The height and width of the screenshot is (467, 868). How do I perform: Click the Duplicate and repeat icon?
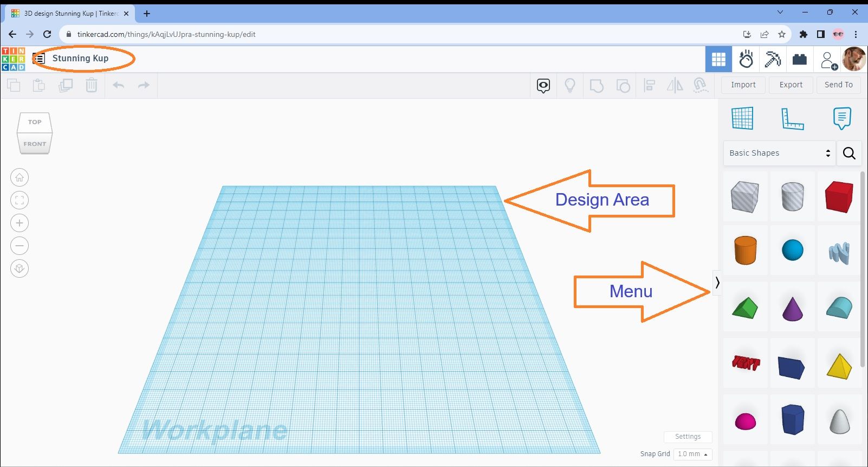click(66, 85)
